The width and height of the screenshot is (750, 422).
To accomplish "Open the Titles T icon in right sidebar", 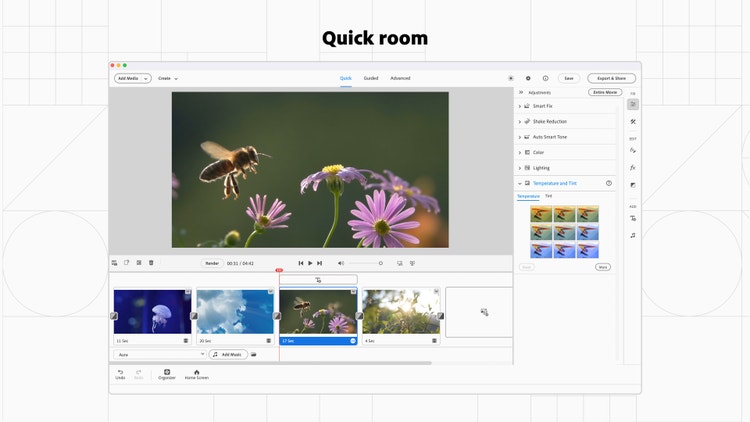I will tap(633, 219).
